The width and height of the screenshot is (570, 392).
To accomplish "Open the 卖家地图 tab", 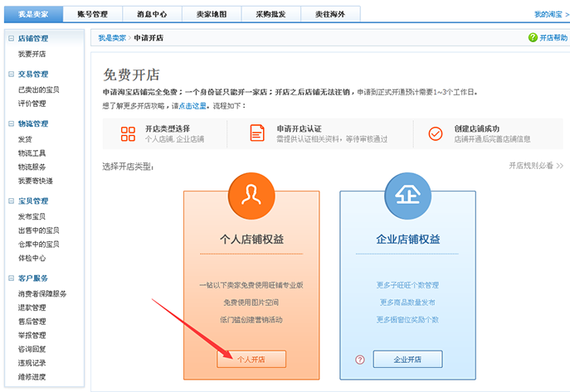I will (212, 14).
